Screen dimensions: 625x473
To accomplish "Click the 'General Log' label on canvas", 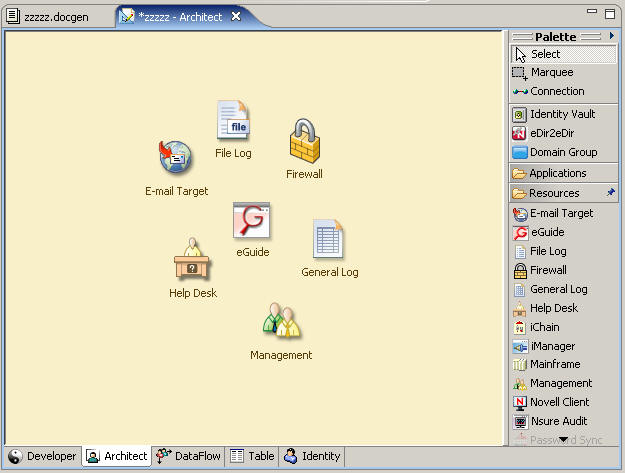I will pos(330,272).
